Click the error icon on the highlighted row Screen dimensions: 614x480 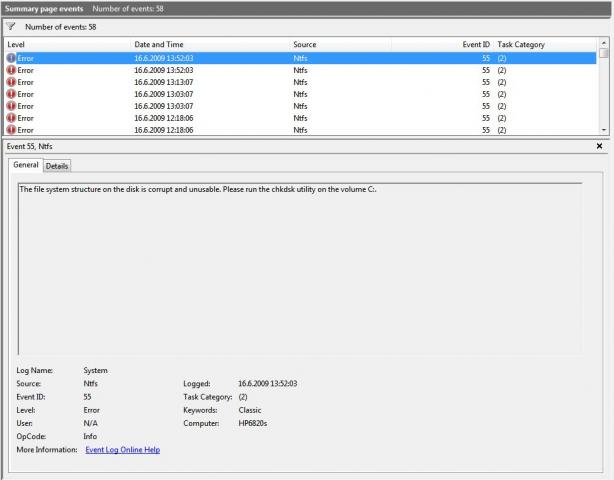tap(11, 58)
